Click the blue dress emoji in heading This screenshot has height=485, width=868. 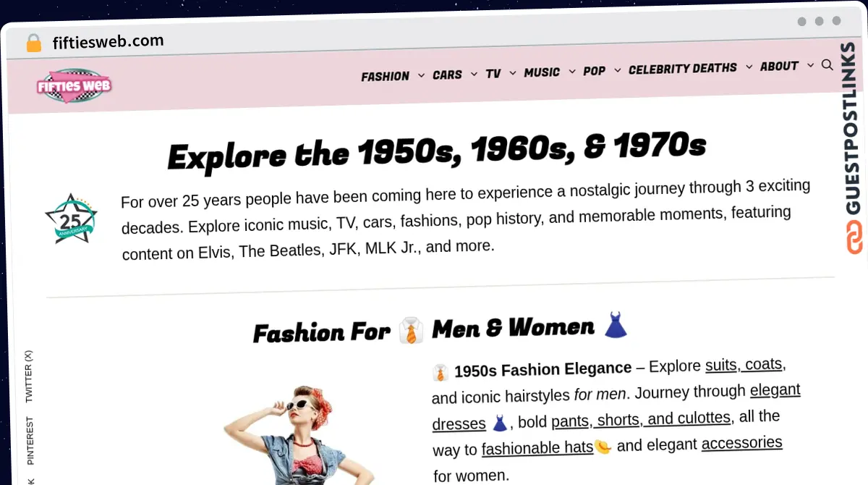click(x=616, y=325)
